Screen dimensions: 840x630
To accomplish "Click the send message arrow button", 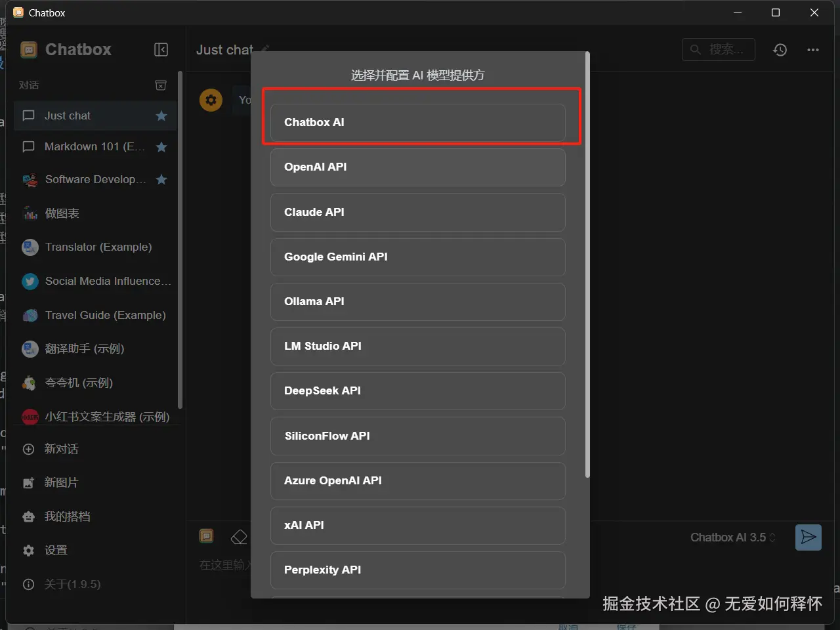I will coord(808,537).
